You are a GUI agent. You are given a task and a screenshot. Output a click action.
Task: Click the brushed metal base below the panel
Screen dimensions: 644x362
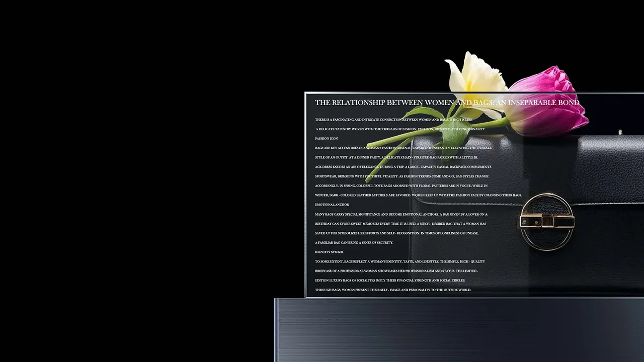[453, 329]
